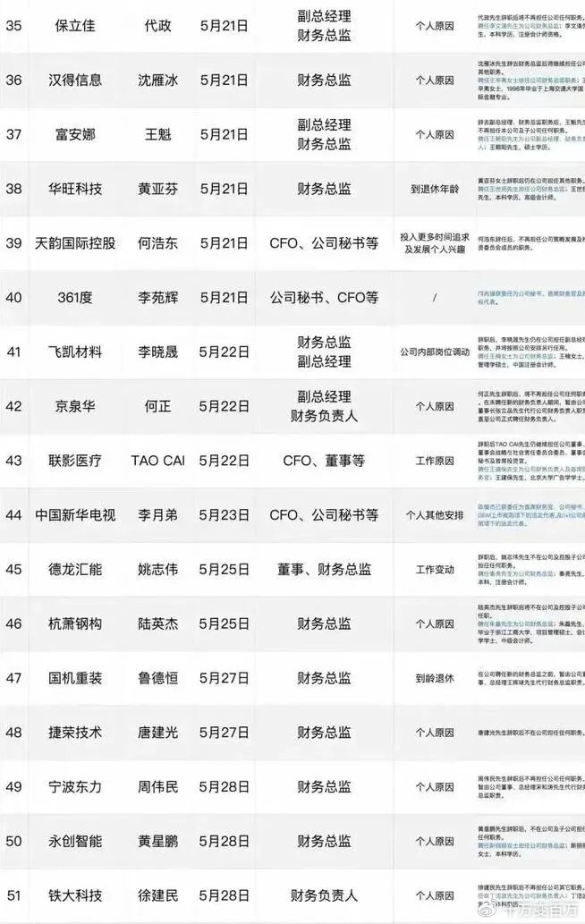Image resolution: width=585 pixels, height=924 pixels.
Task: Click the name 黄星鹏
Action: click(x=158, y=841)
